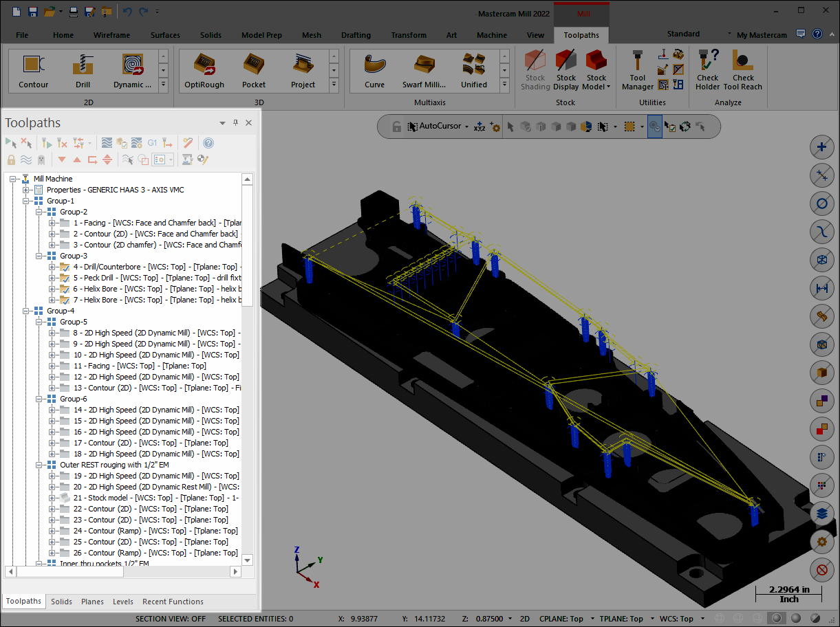The image size is (840, 627).
Task: Run Check Holder analysis
Action: tap(707, 71)
